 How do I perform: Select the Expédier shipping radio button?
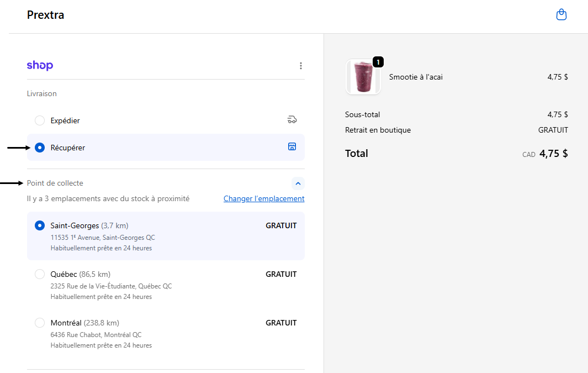click(x=40, y=120)
